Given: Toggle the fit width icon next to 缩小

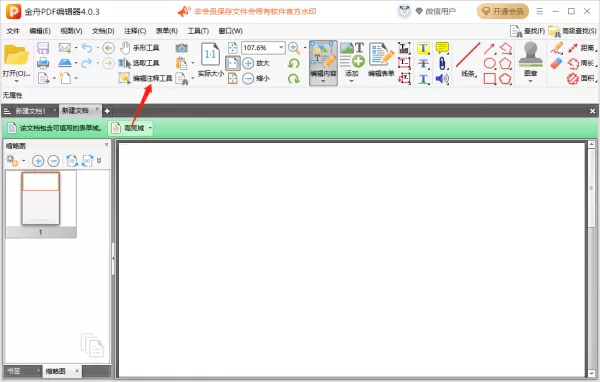Looking at the screenshot, I should tap(232, 78).
